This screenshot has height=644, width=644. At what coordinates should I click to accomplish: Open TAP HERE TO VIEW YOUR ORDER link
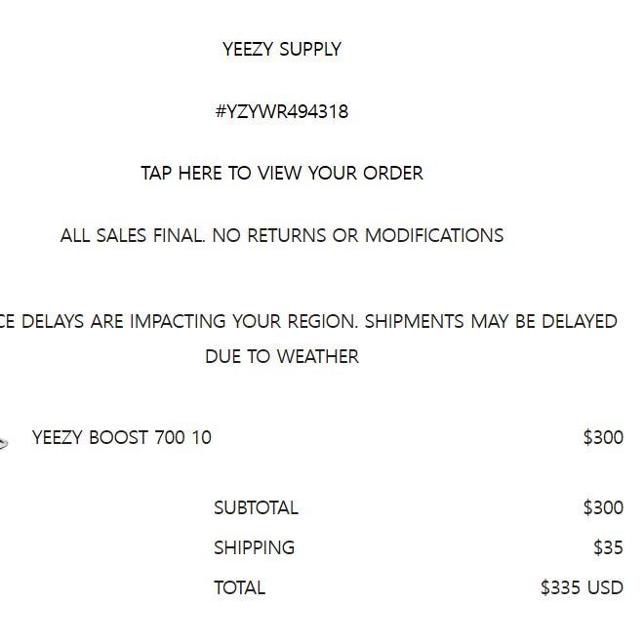point(282,174)
